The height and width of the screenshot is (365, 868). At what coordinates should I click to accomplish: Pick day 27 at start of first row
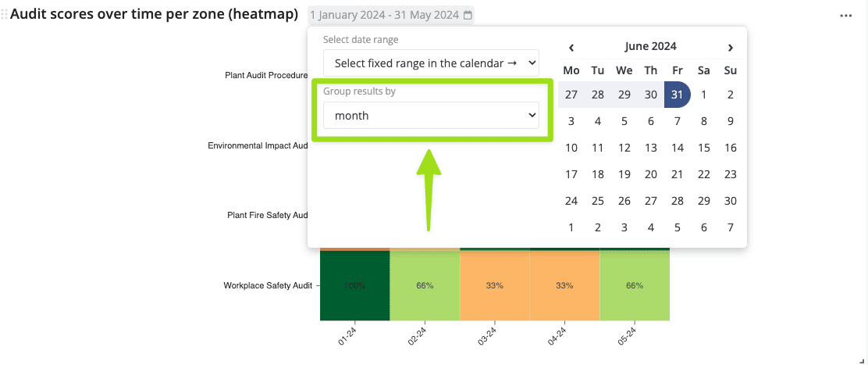[571, 95]
